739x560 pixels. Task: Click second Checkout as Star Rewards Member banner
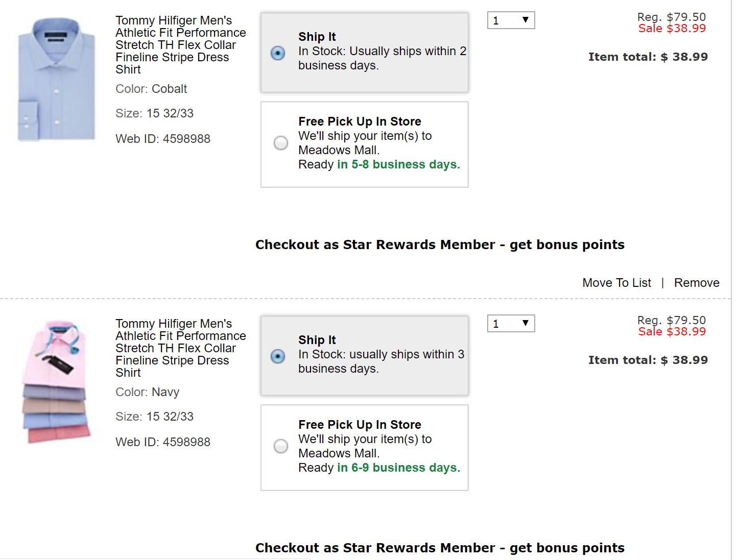(x=440, y=548)
